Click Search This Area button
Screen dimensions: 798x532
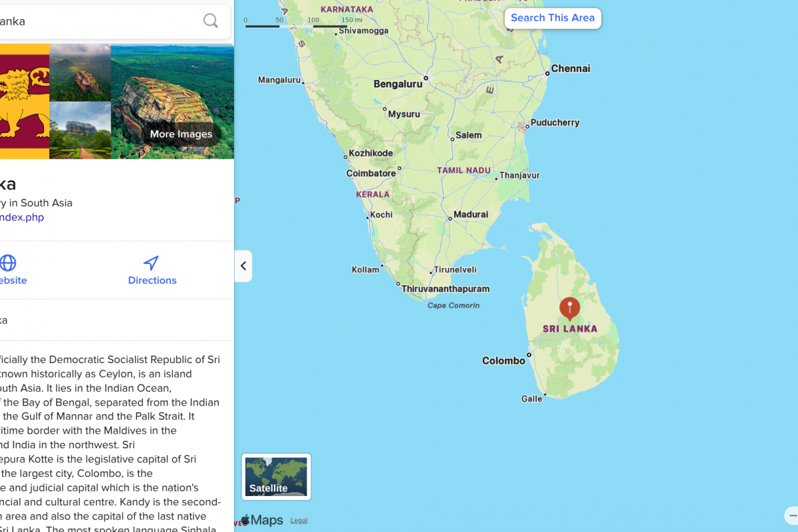click(553, 18)
